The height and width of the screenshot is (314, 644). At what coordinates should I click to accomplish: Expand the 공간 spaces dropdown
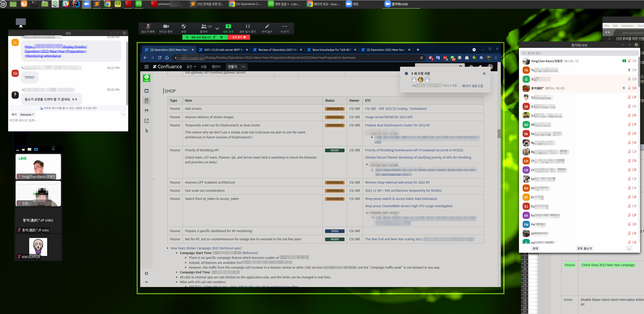point(191,67)
